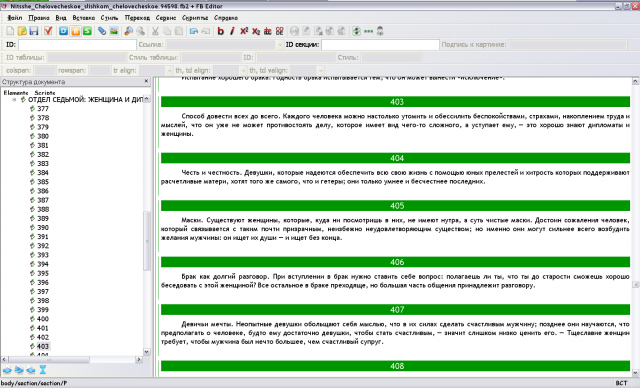Click the green 406 section title

point(395,262)
